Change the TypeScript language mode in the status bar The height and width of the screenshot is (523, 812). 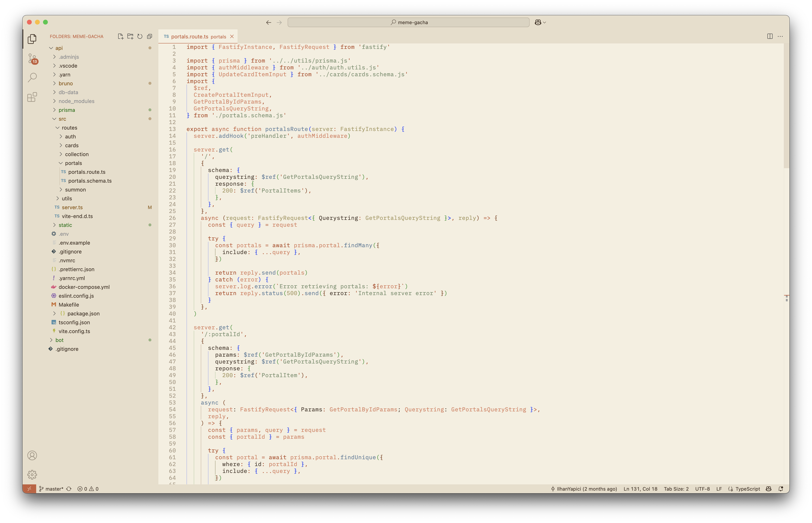pyautogui.click(x=747, y=489)
